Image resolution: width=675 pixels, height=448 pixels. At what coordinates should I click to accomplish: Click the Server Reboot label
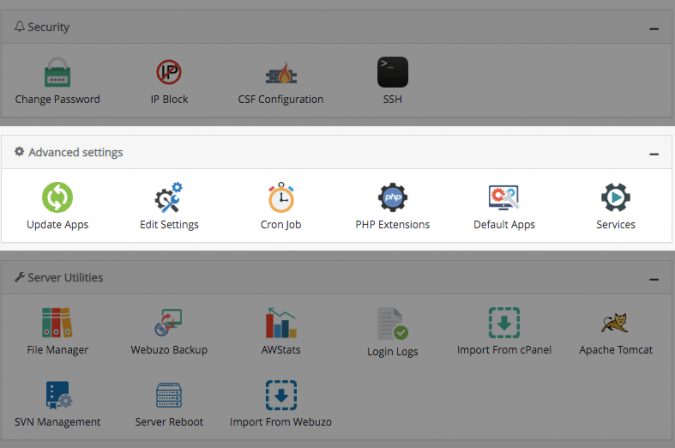169,422
